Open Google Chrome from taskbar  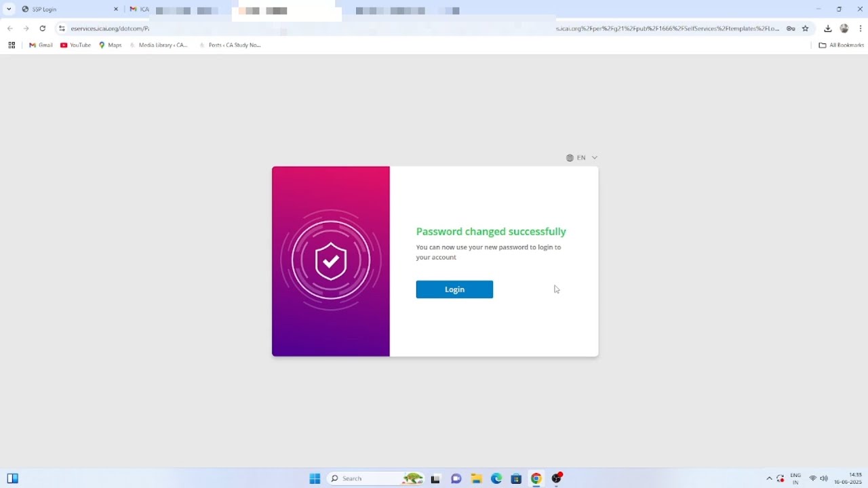tap(536, 479)
